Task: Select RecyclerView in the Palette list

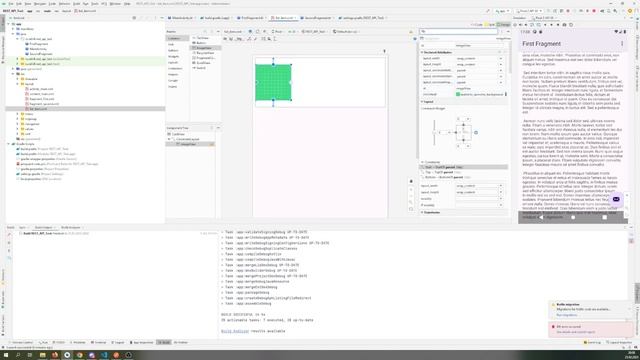Action: [x=205, y=53]
